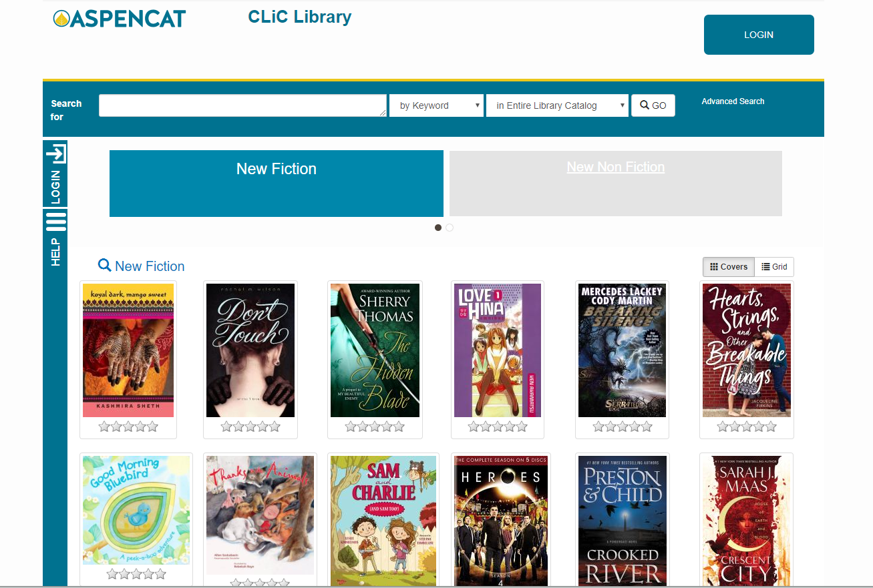
Task: Switch to Grid view
Action: [774, 267]
